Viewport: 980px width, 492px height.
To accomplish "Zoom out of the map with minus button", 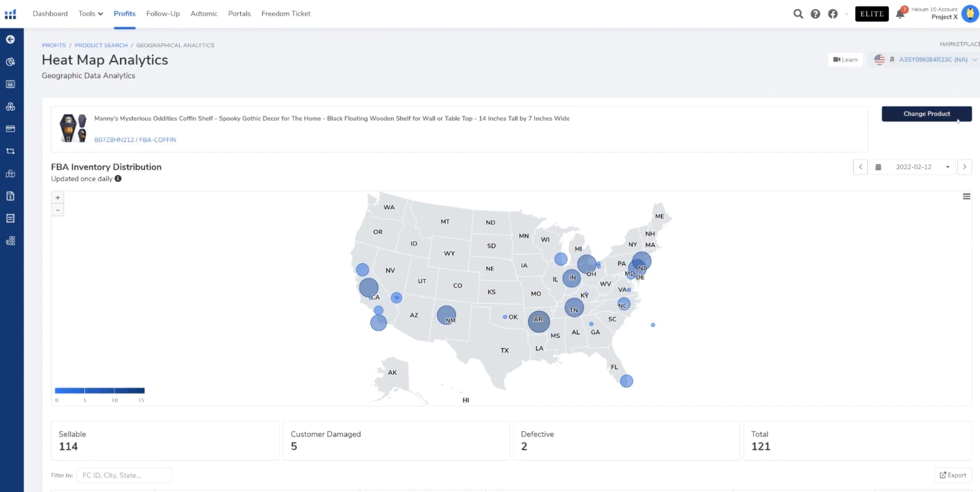I will [x=58, y=210].
